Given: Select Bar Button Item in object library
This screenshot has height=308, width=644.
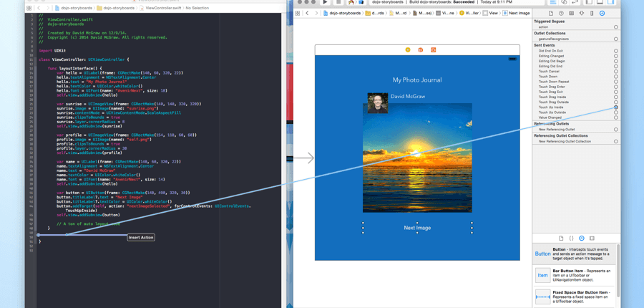Looking at the screenshot, I should tap(543, 275).
